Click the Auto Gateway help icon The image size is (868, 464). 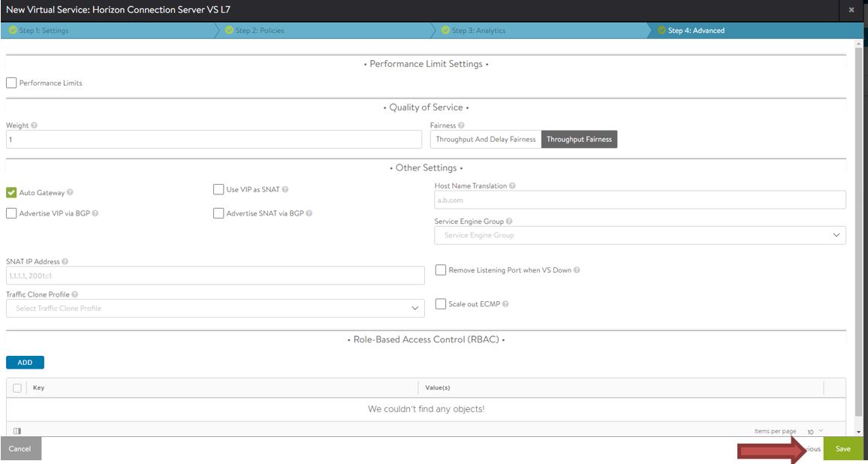(71, 193)
